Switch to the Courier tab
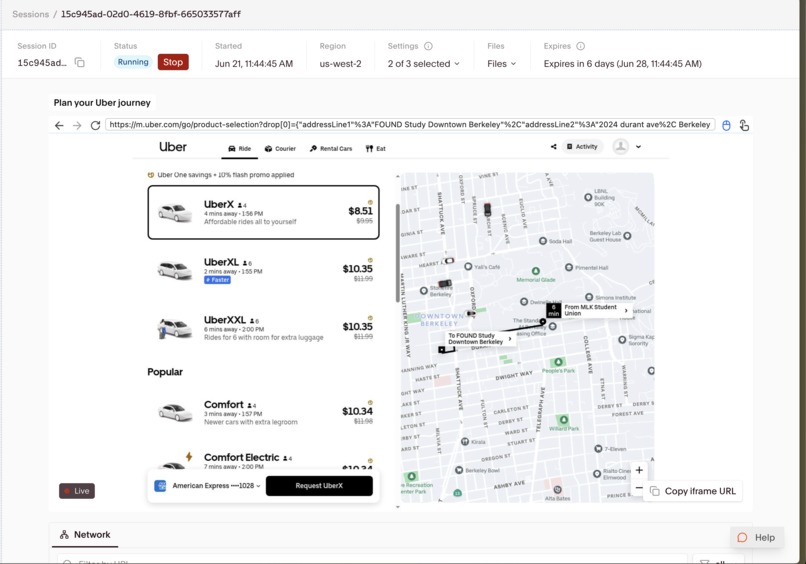This screenshot has height=564, width=806. pyautogui.click(x=280, y=149)
